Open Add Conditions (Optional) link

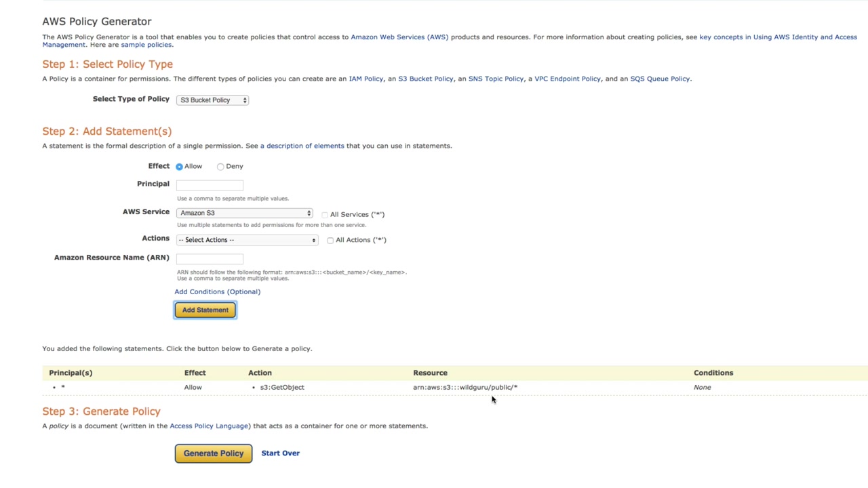[x=217, y=292]
